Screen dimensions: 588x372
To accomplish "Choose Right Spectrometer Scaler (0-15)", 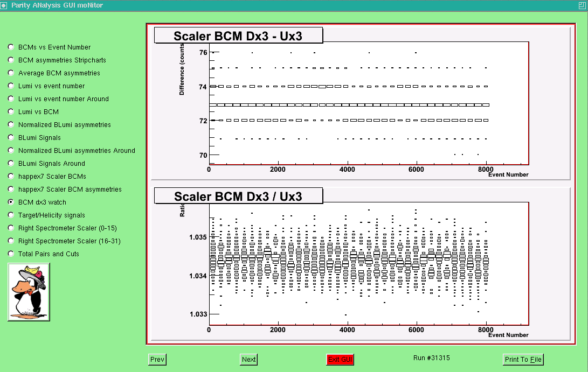I will pyautogui.click(x=11, y=228).
